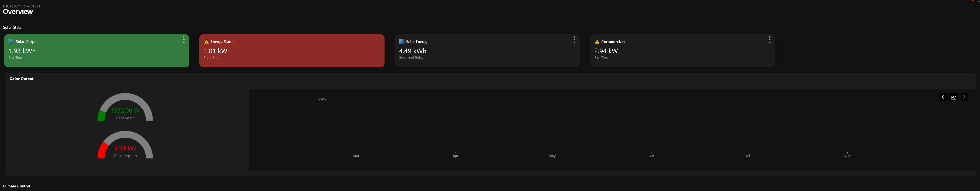The width and height of the screenshot is (980, 191).
Task: Open the Consumption card three-dot menu
Action: click(769, 40)
